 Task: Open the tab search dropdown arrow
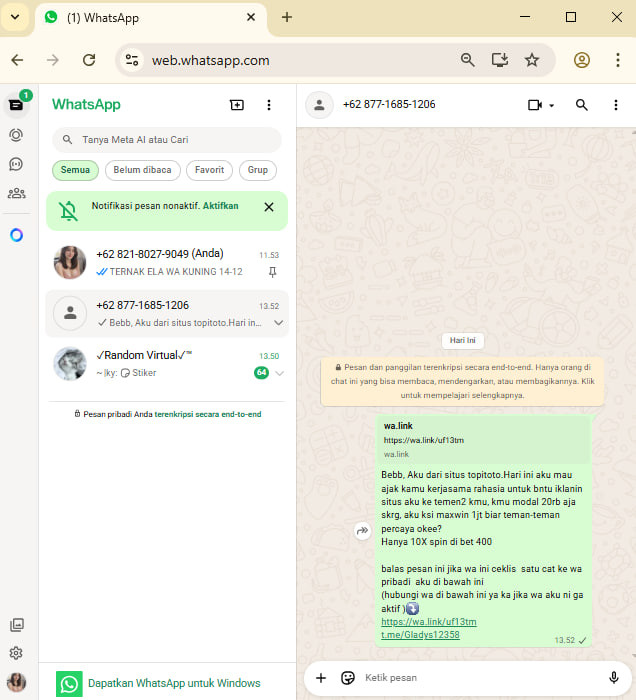coord(15,17)
